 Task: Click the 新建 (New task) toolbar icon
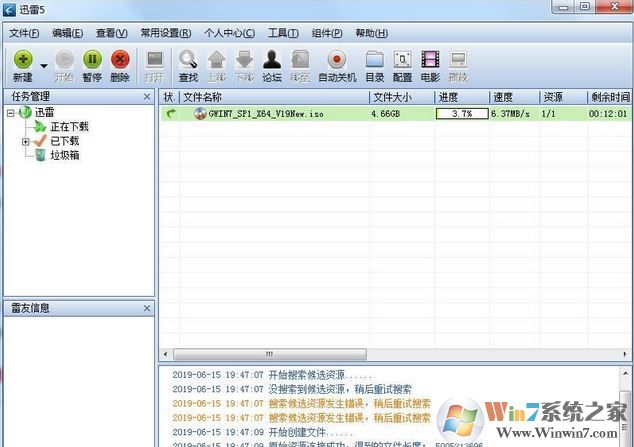point(23,60)
